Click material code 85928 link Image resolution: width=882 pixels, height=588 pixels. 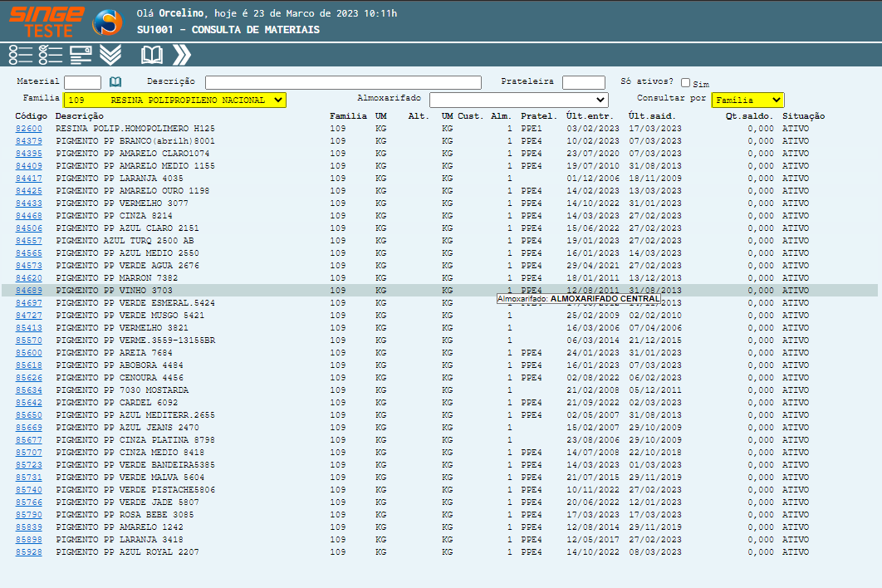28,552
